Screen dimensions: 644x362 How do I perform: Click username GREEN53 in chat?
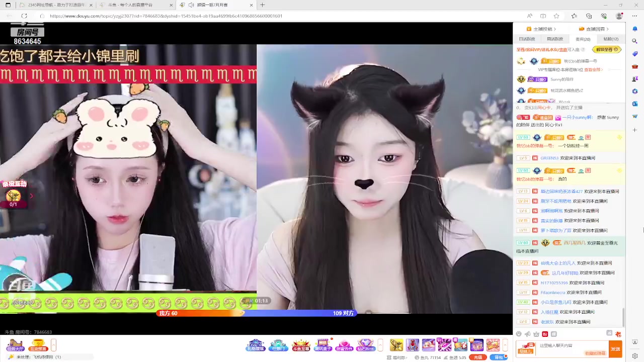point(549,158)
